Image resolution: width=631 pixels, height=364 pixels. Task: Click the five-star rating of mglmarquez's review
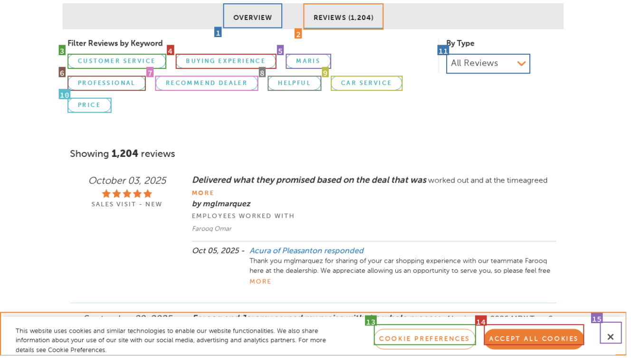tap(127, 193)
